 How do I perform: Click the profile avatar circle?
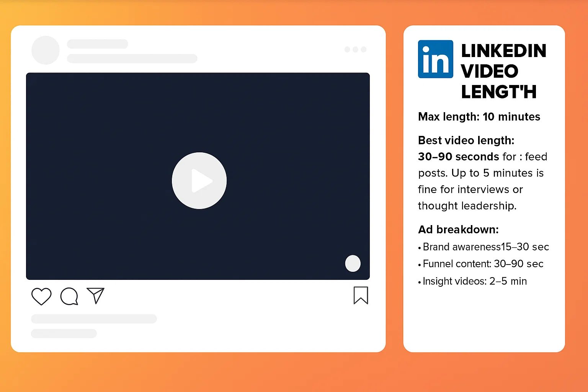45,50
